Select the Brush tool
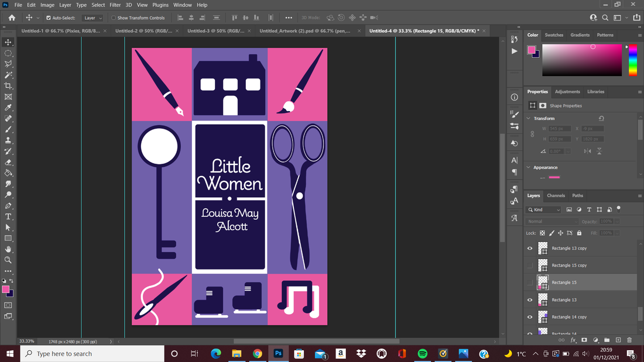The width and height of the screenshot is (644, 362). (8, 129)
